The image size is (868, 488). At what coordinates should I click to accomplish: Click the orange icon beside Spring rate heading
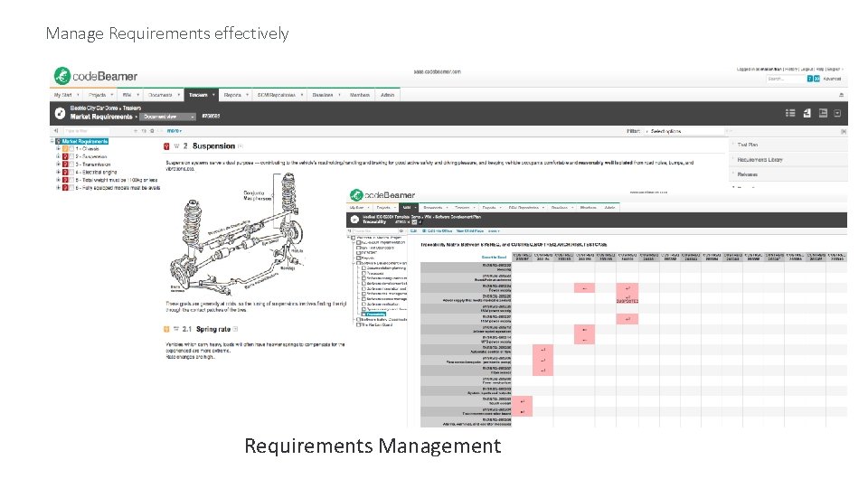(166, 329)
